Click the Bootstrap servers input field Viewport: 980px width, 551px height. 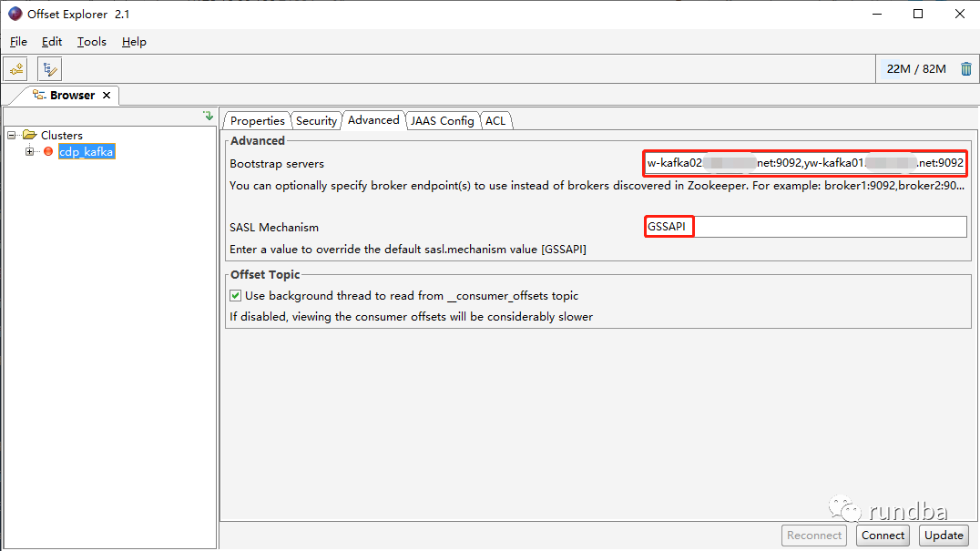(806, 163)
